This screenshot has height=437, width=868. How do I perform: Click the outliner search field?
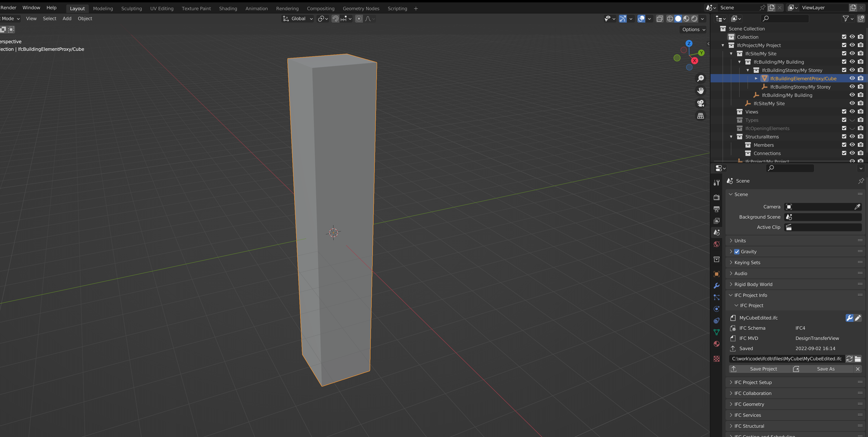pyautogui.click(x=784, y=19)
